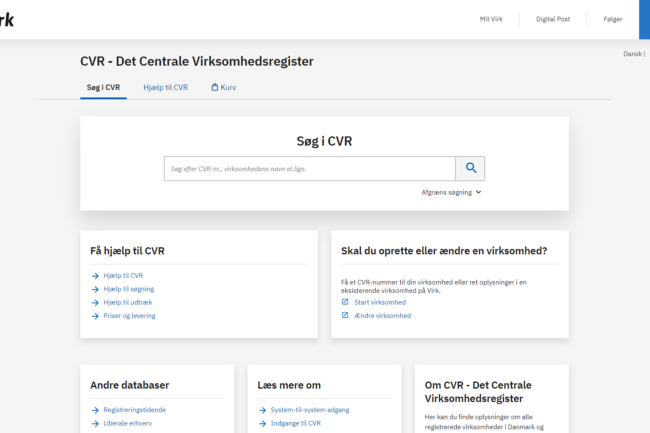Open the Indgange til CVR link
Image resolution: width=650 pixels, height=433 pixels.
point(296,423)
